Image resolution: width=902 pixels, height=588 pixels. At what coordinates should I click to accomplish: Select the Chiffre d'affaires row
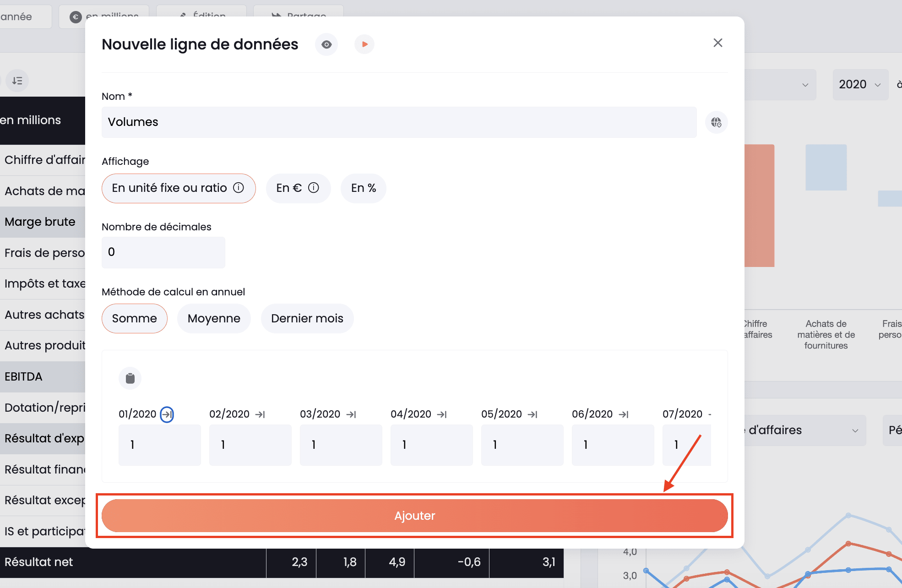(x=43, y=160)
